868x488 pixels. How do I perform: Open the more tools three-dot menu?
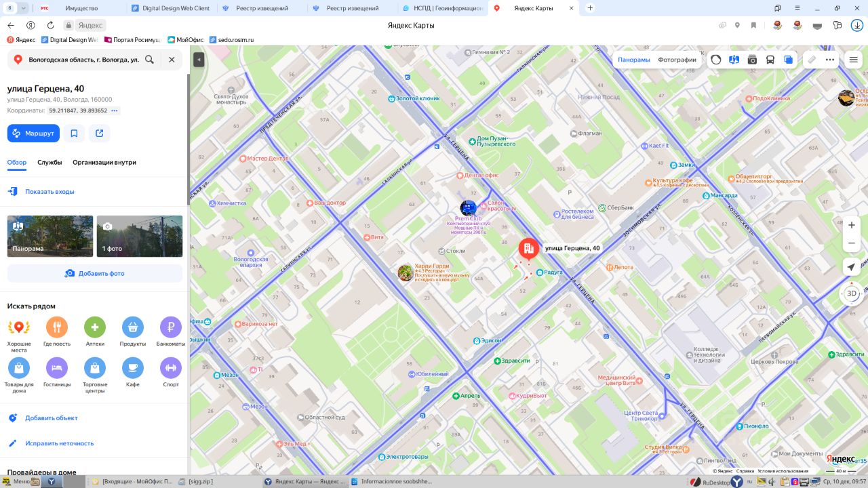click(x=830, y=60)
